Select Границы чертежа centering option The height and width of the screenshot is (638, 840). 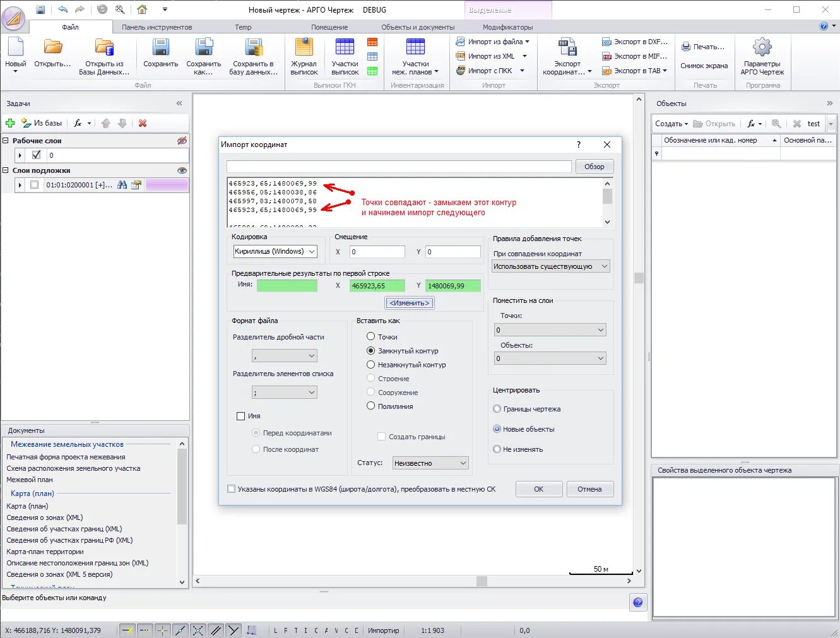click(497, 409)
